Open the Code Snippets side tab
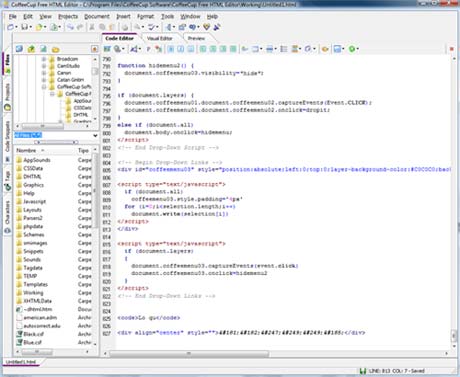The image size is (460, 377). click(x=7, y=139)
